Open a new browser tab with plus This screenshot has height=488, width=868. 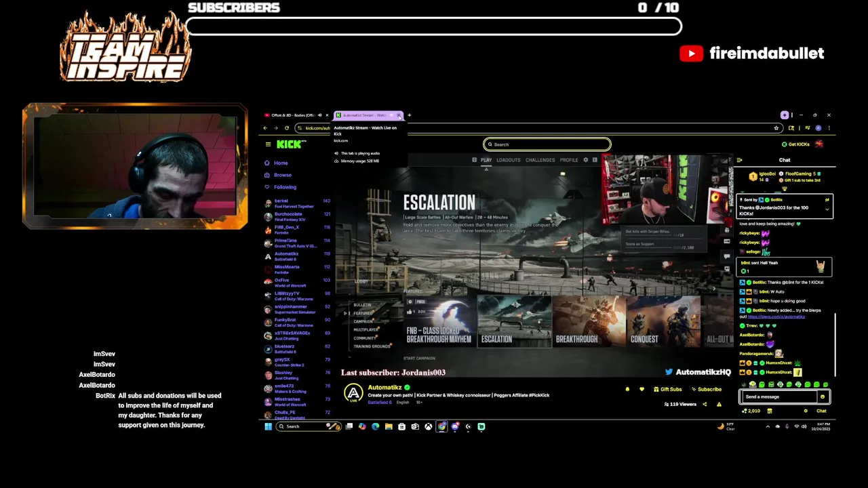(409, 115)
